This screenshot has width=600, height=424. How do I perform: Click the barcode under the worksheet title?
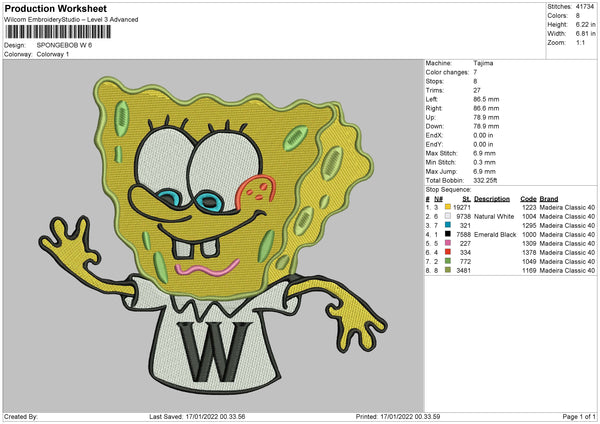59,32
